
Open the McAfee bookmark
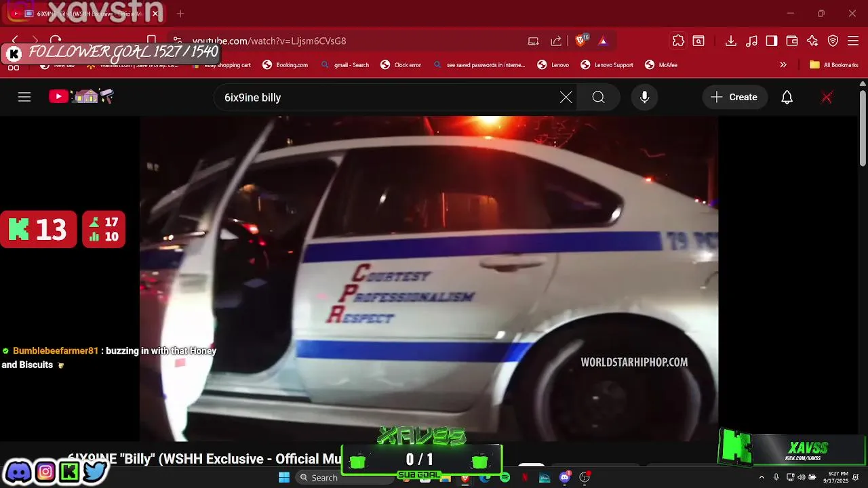661,65
